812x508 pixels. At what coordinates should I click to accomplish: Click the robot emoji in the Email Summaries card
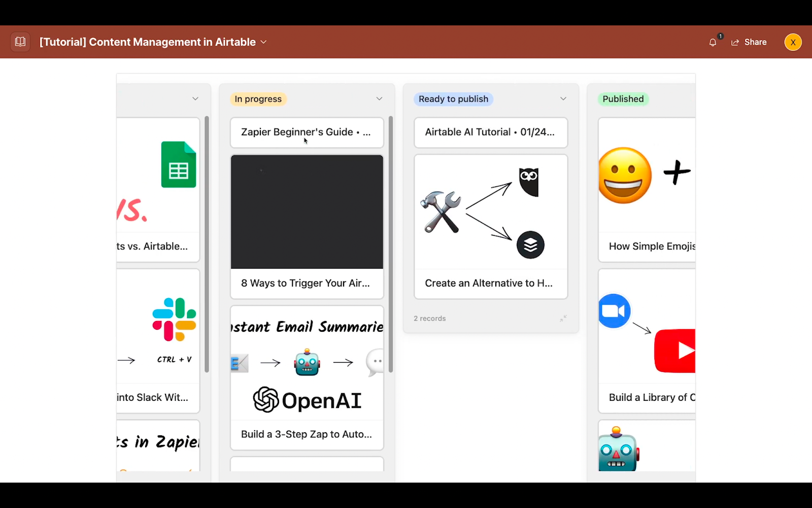307,362
